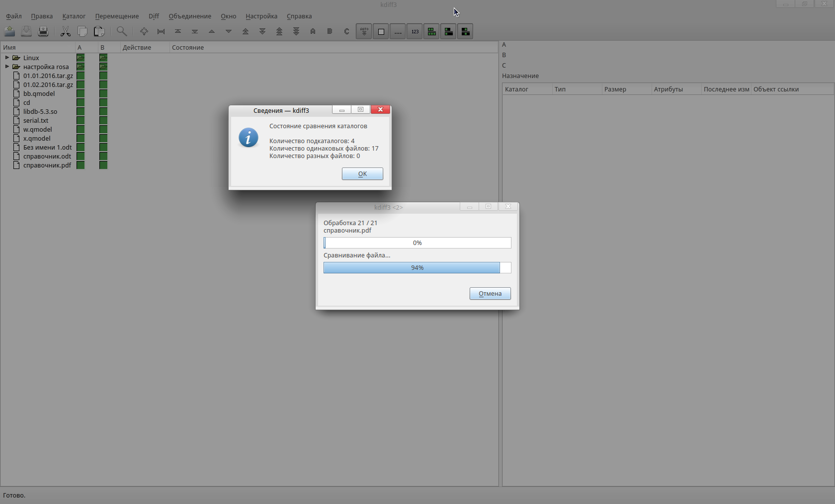Viewport: 835px width, 504px height.
Task: Click the Copy toolbar icon
Action: pos(82,31)
